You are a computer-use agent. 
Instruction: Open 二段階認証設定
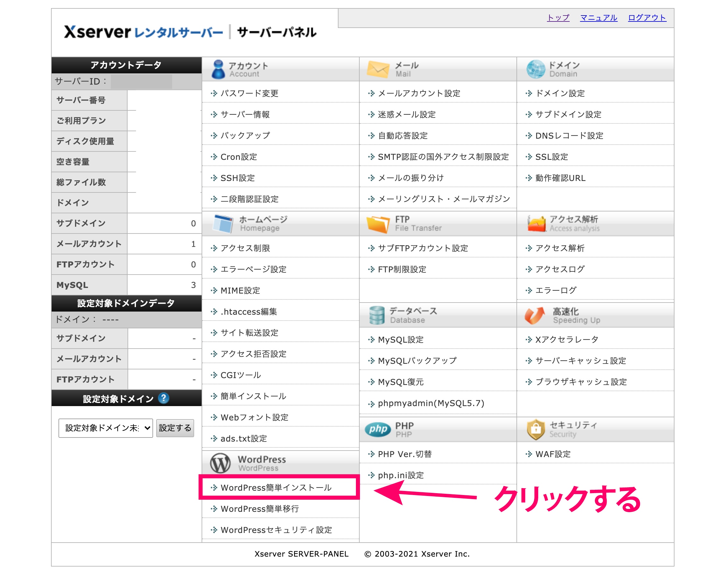click(250, 199)
